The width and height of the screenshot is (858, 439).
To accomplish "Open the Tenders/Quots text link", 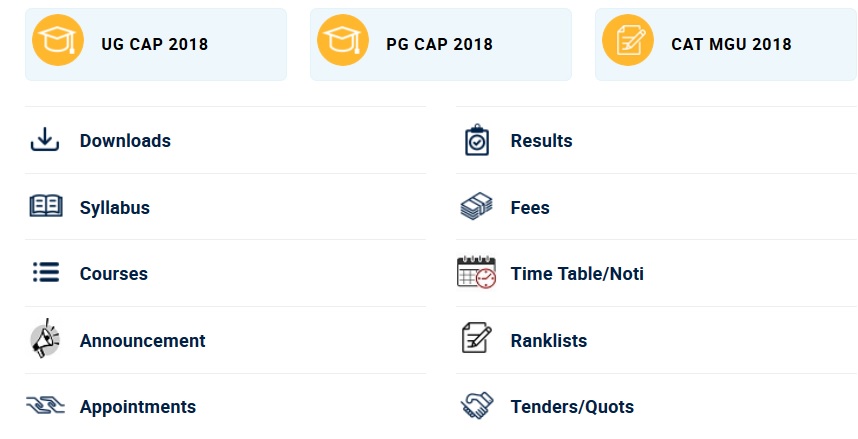I will click(x=572, y=407).
